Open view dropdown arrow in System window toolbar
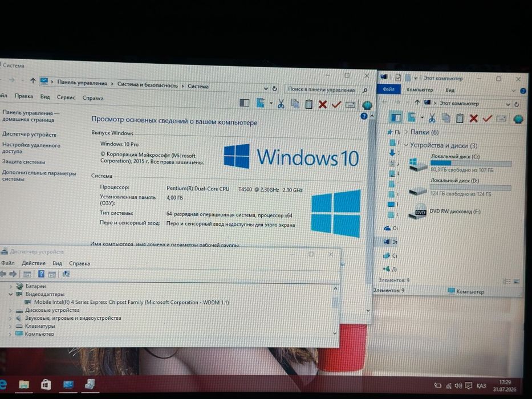The width and height of the screenshot is (532, 399). click(271, 103)
